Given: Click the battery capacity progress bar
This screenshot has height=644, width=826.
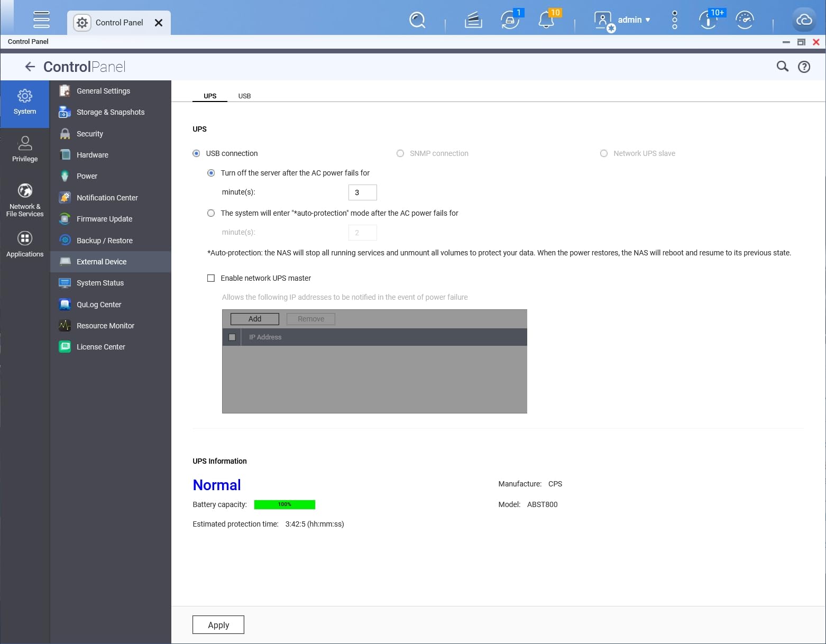Looking at the screenshot, I should click(284, 504).
